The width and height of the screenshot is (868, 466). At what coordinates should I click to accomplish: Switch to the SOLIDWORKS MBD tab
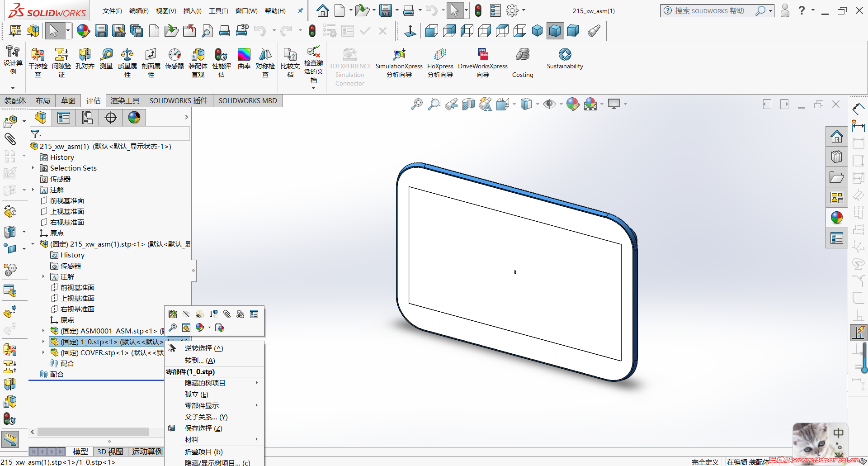[x=248, y=100]
